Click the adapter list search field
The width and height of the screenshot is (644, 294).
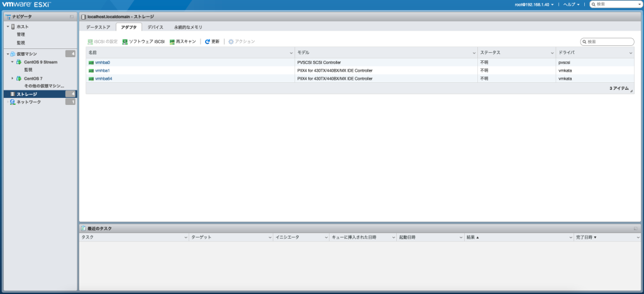point(609,41)
